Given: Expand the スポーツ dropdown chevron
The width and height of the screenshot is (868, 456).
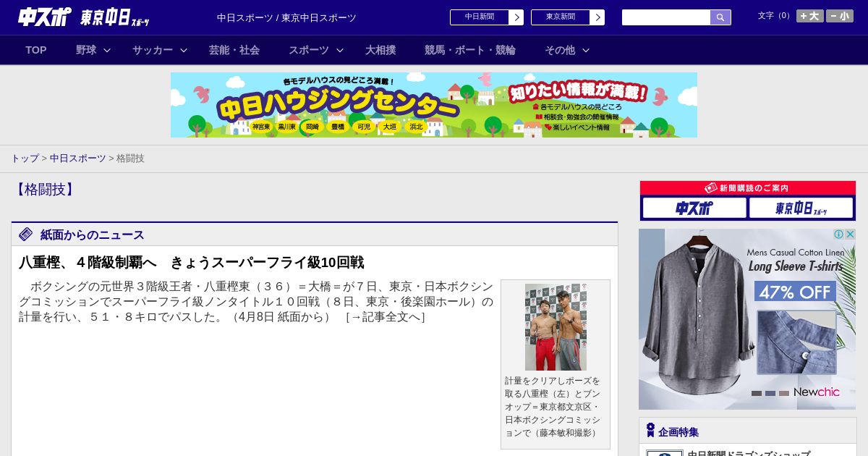Looking at the screenshot, I should [340, 50].
